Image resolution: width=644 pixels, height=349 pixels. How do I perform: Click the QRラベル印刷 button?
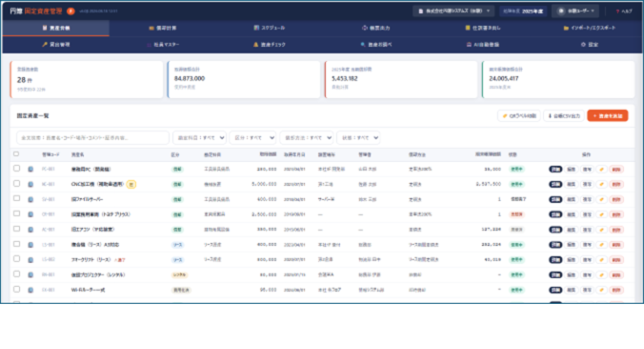coord(518,115)
